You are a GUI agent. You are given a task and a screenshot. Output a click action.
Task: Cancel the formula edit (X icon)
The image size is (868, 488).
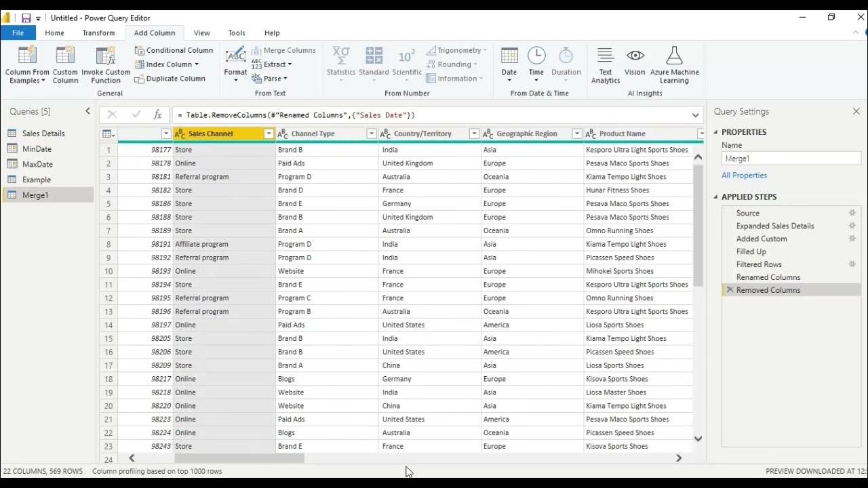point(112,115)
